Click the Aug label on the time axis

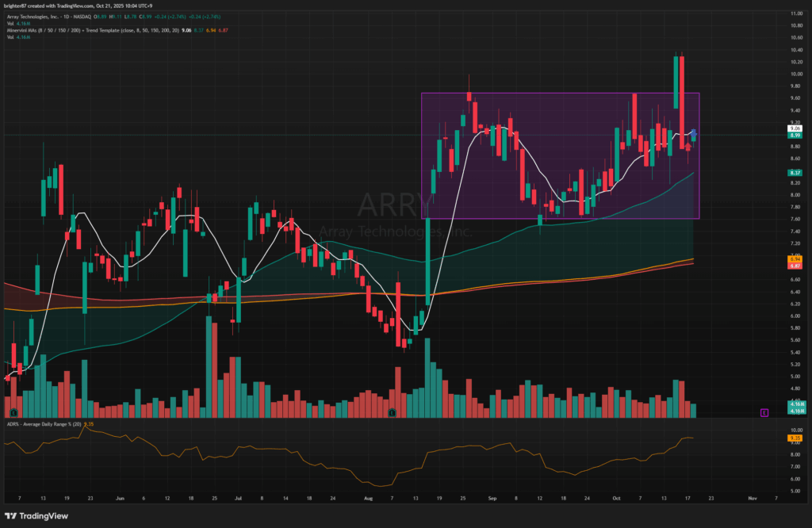pyautogui.click(x=368, y=499)
